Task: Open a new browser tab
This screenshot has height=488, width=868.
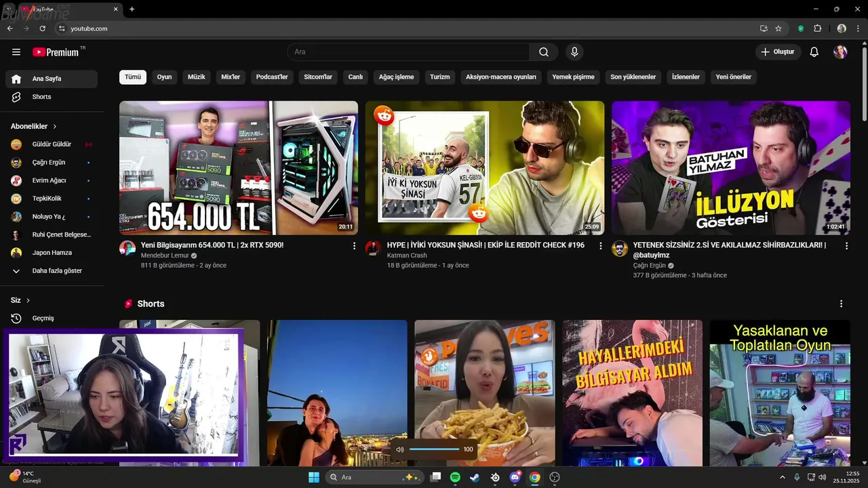Action: coord(132,9)
